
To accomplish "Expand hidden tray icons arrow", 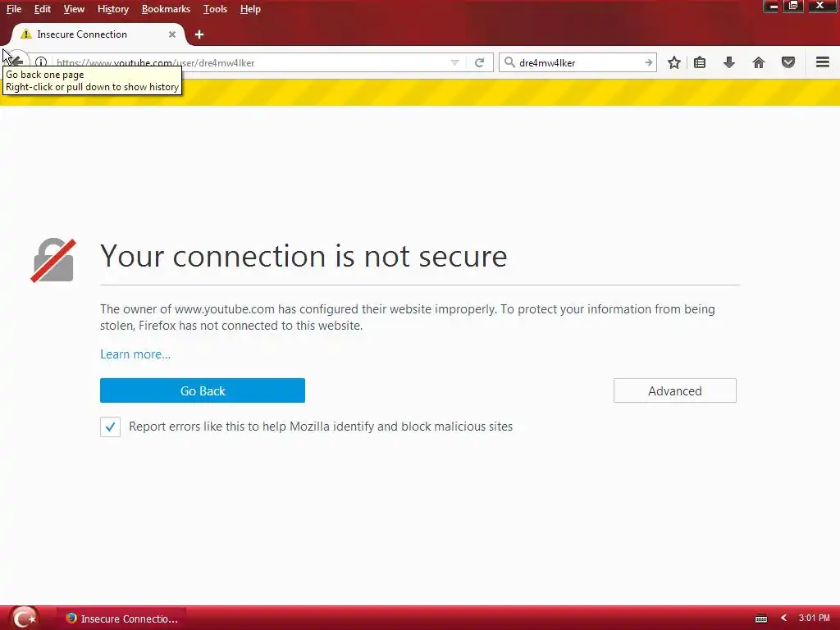I will (783, 619).
